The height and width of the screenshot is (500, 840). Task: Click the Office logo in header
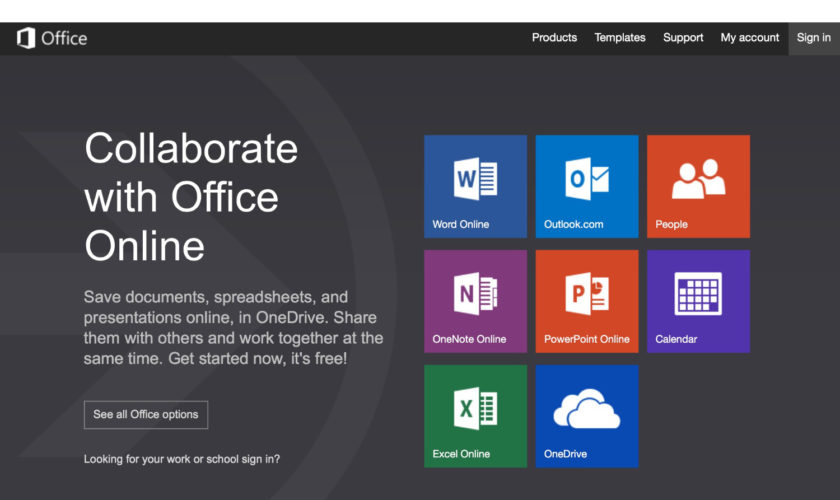pos(52,38)
